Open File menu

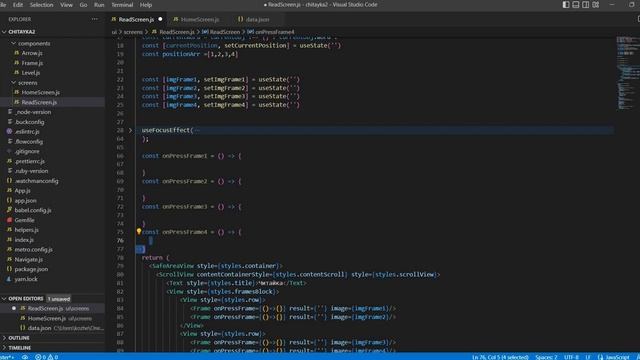coord(3,5)
